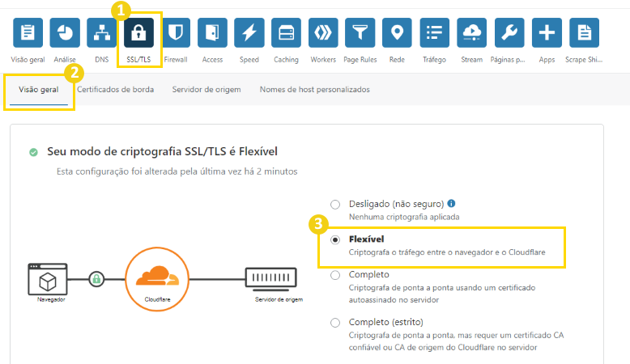Open the Speed lightning bolt icon
The height and width of the screenshot is (364, 630).
click(x=249, y=32)
